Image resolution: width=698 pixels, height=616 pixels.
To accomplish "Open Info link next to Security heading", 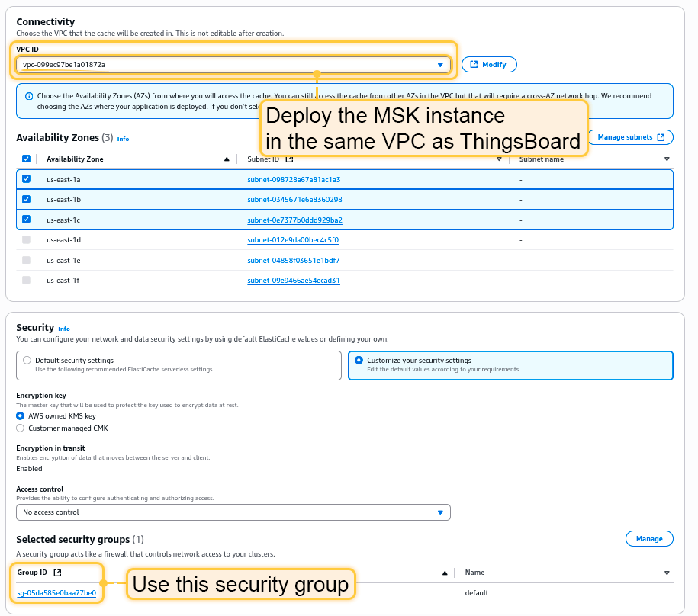I will (64, 329).
